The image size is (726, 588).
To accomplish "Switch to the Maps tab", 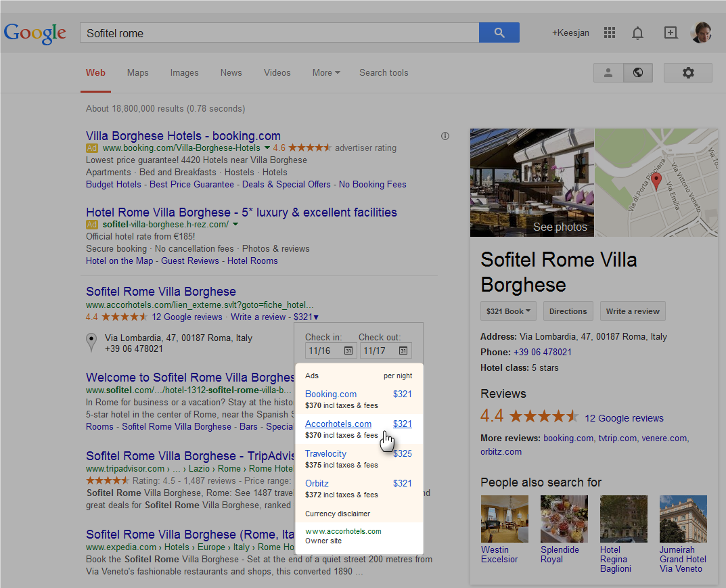I will [x=137, y=72].
